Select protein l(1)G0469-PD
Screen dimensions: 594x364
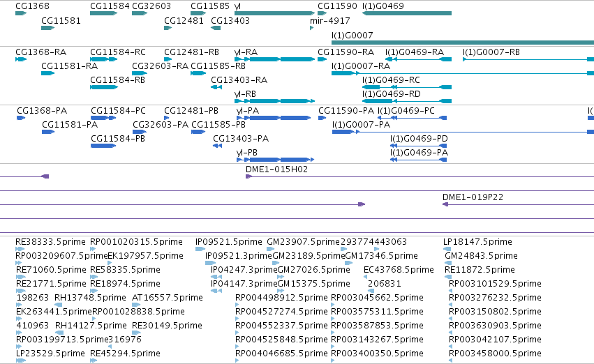pyautogui.click(x=419, y=146)
